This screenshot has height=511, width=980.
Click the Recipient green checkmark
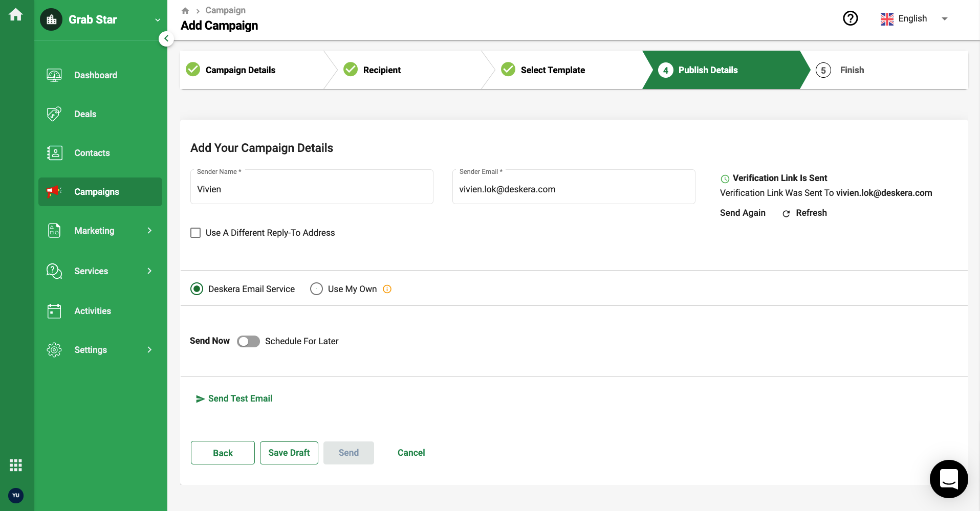[351, 69]
